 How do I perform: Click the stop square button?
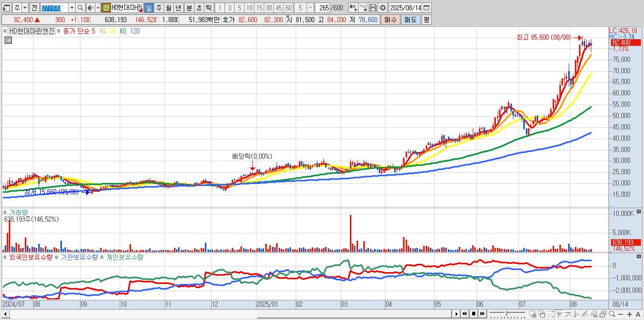[474, 314]
